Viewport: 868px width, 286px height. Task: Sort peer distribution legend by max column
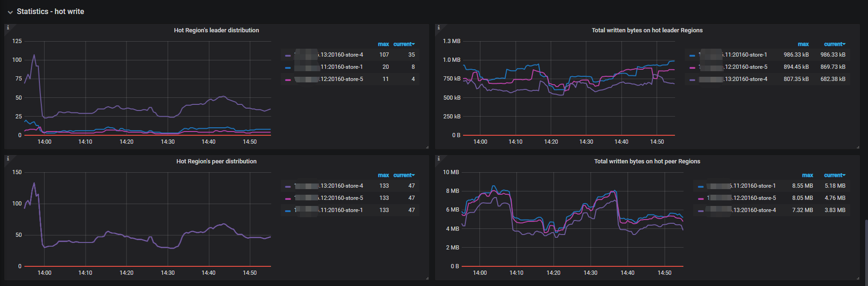(x=383, y=175)
